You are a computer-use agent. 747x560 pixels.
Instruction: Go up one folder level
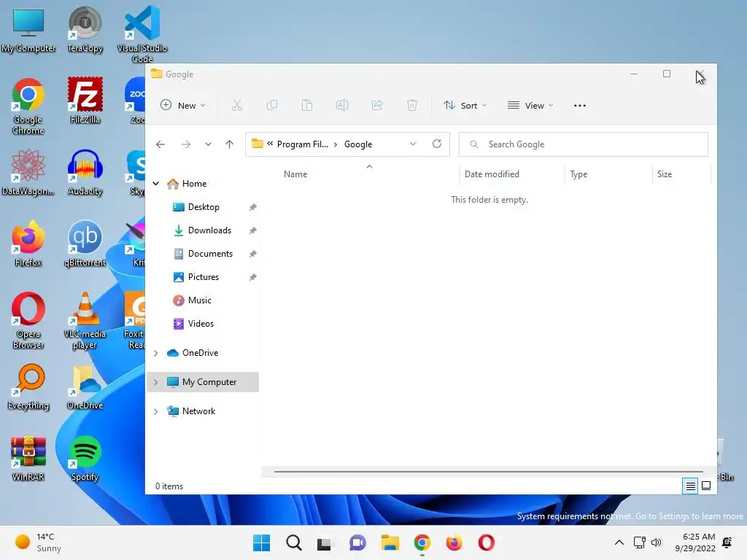(x=229, y=144)
